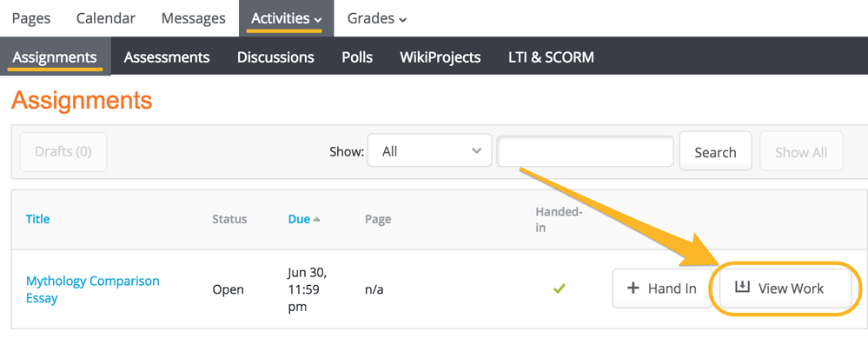
Task: Click the Due column sort arrow
Action: pos(316,220)
